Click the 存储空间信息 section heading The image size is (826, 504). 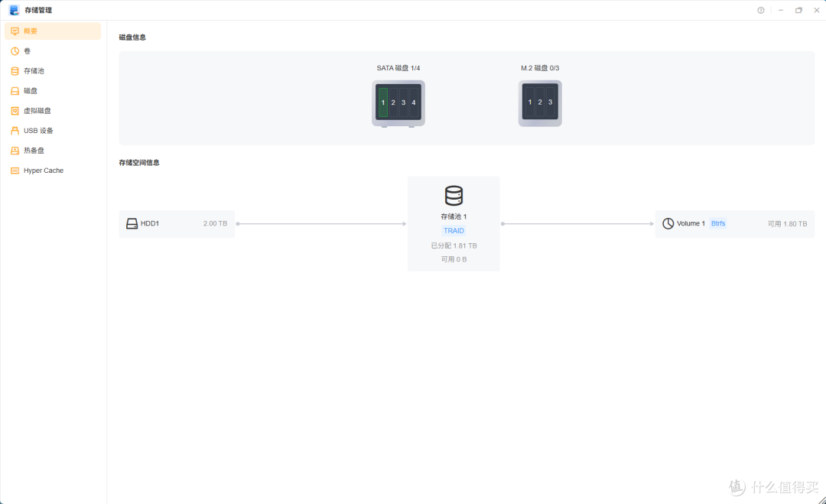point(139,163)
